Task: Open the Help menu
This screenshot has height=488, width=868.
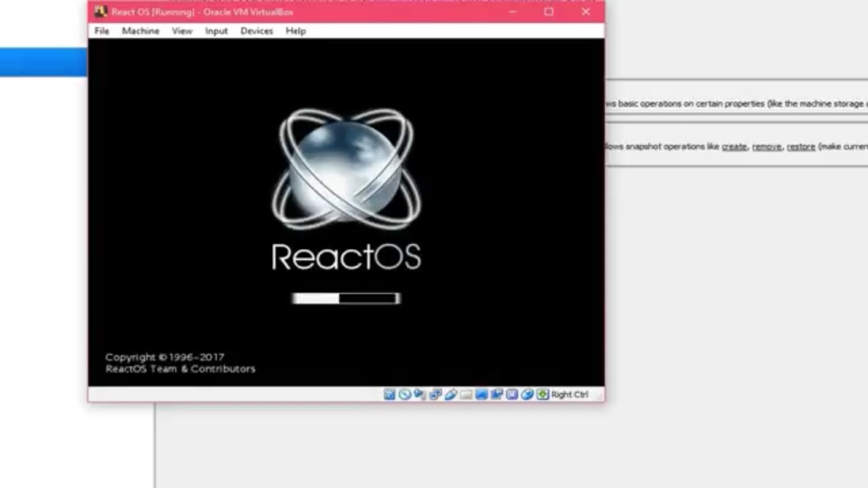Action: click(296, 31)
